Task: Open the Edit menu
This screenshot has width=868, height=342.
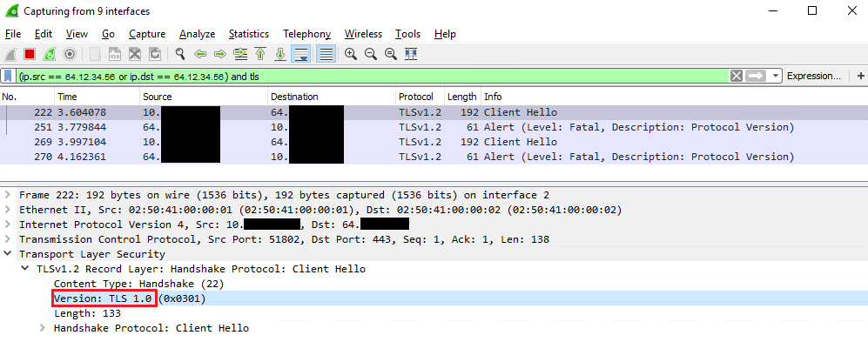Action: pos(44,34)
